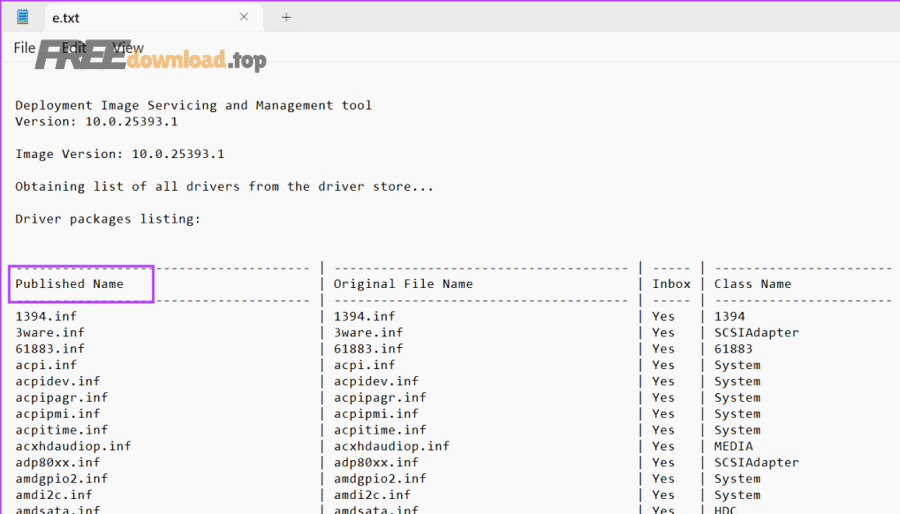Click acpipmi.inf in Published Name column

coord(57,414)
